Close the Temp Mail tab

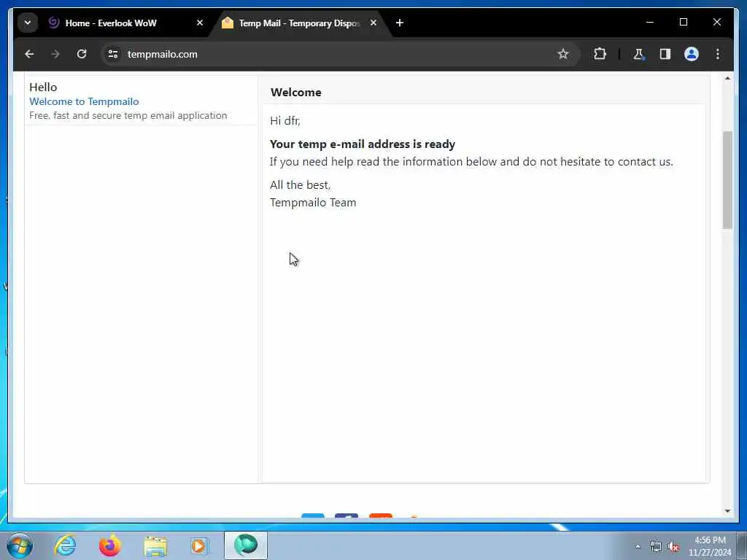coord(373,23)
